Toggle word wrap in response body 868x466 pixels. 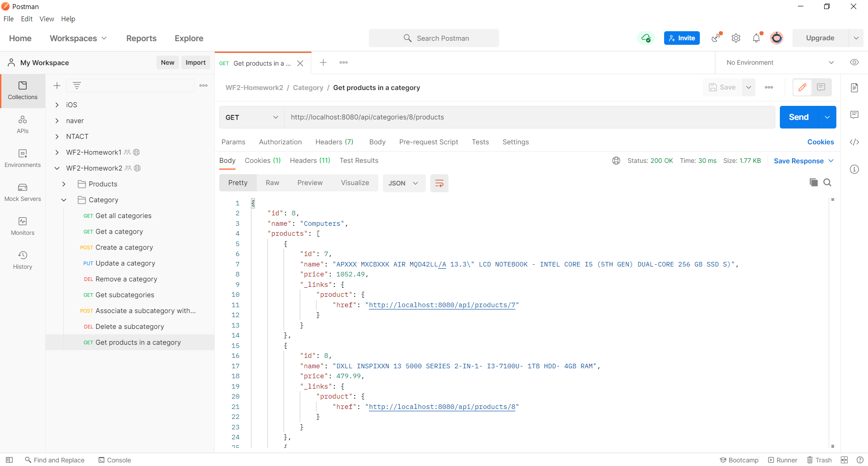439,183
